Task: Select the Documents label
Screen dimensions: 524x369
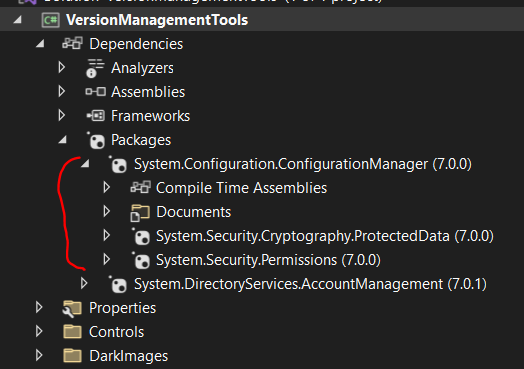Action: click(193, 212)
